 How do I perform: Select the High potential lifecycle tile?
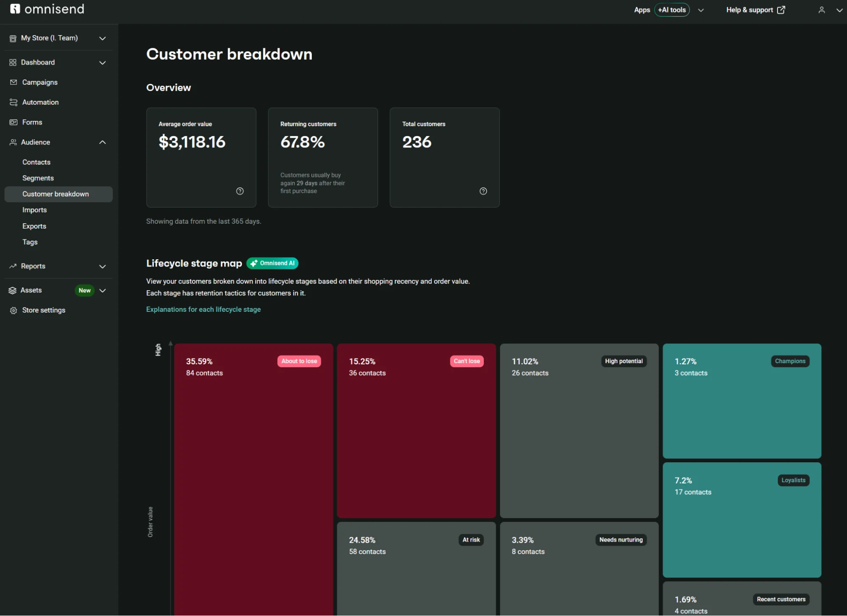pos(579,430)
